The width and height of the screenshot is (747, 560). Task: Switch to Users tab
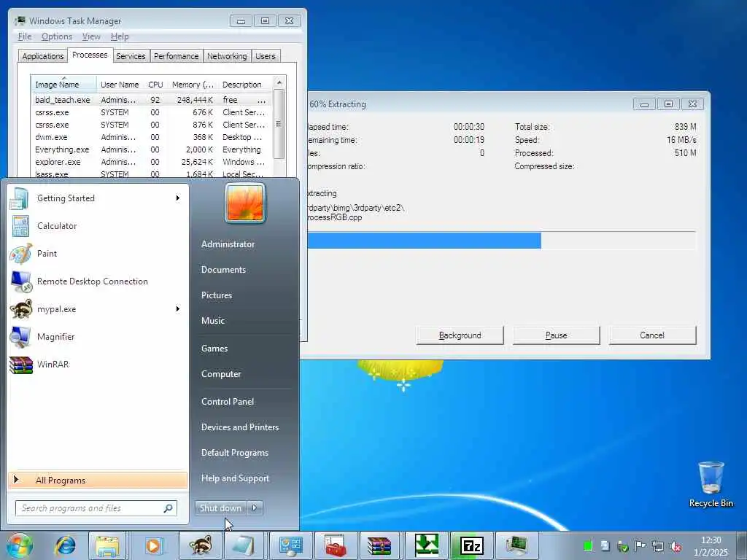[265, 55]
